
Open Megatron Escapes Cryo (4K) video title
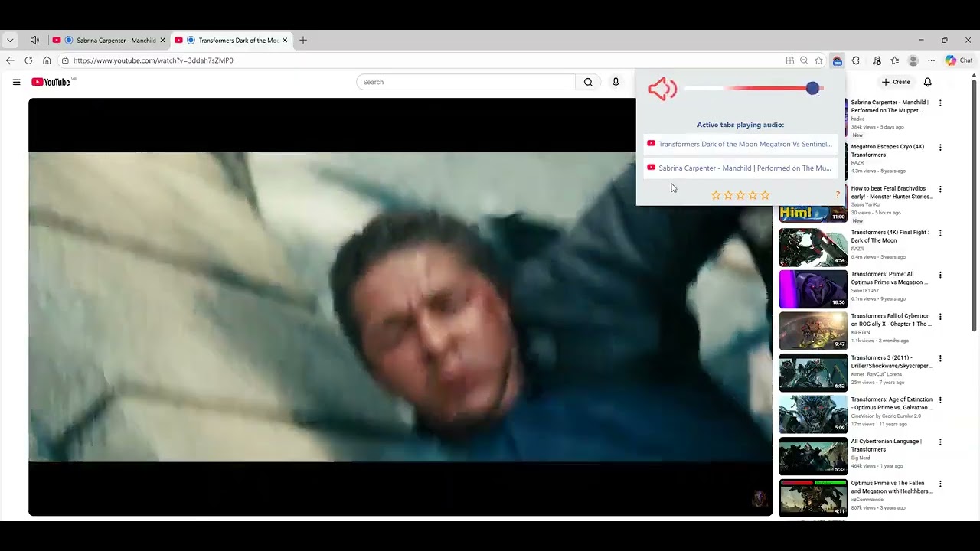[887, 151]
